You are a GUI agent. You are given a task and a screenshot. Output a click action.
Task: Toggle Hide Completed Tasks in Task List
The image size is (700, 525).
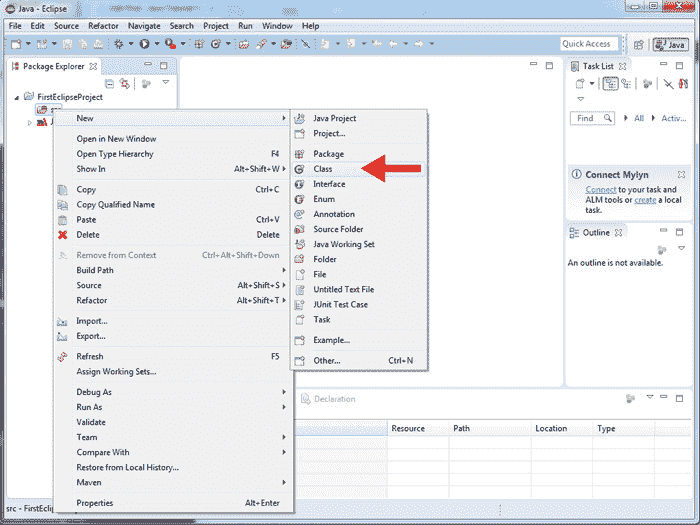pos(668,83)
